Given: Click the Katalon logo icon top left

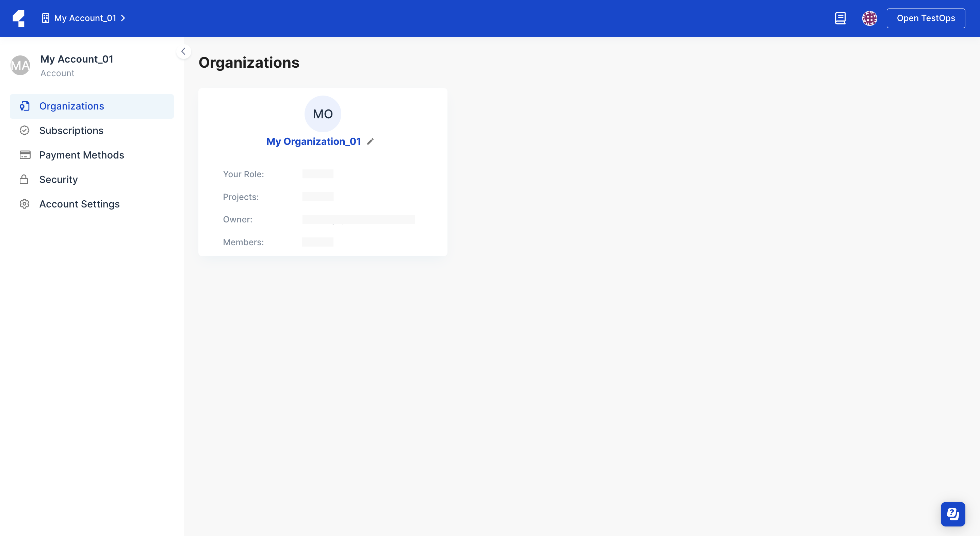Looking at the screenshot, I should [x=18, y=18].
